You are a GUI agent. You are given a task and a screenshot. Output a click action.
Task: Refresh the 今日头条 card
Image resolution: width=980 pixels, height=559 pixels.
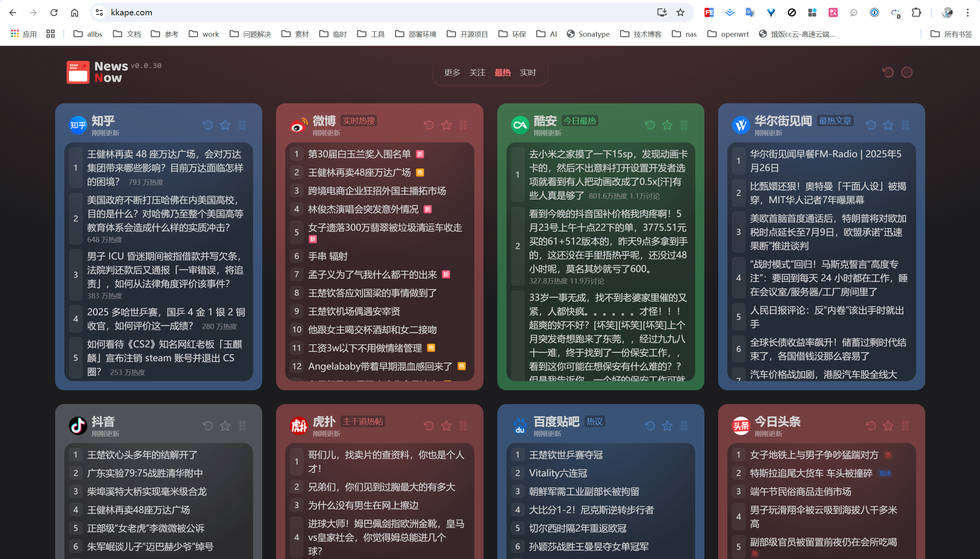click(871, 426)
